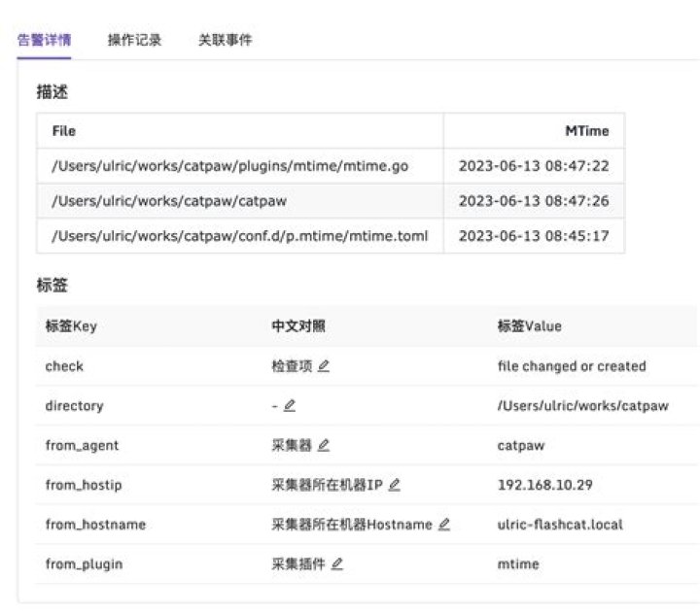Image resolution: width=700 pixels, height=614 pixels.
Task: Click the MTime value 2023-06-13 08:47:22
Action: (534, 166)
